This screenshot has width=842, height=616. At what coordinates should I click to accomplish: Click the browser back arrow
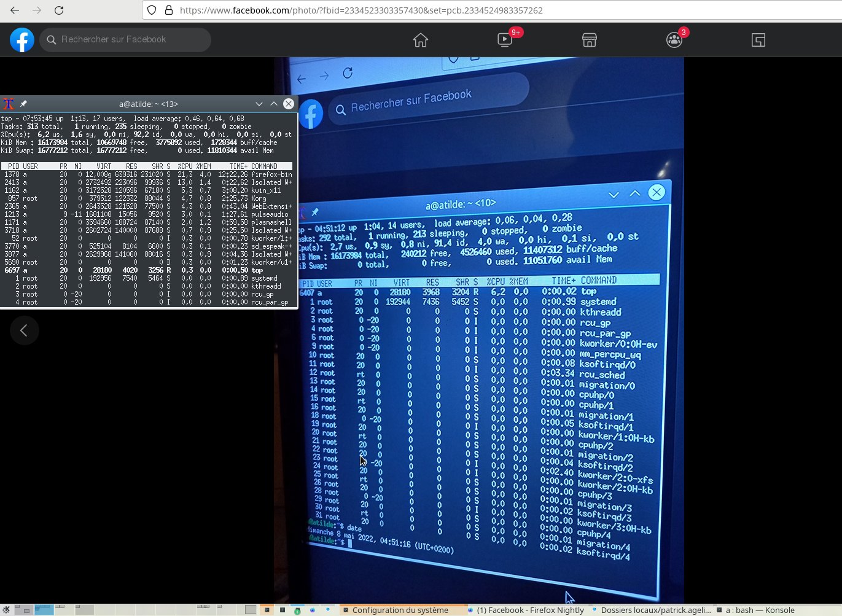point(15,10)
